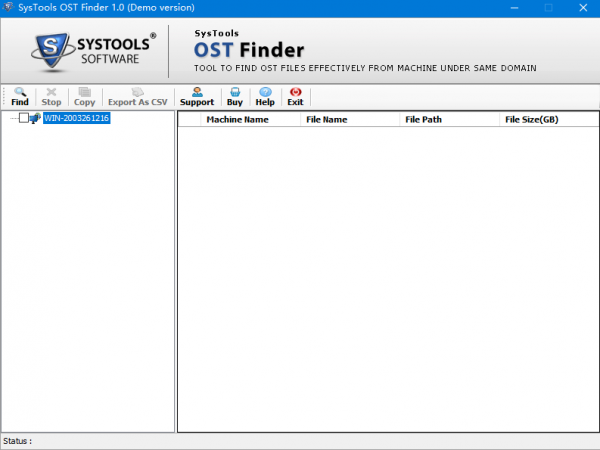Open the Support option
The height and width of the screenshot is (450, 600).
click(x=197, y=97)
